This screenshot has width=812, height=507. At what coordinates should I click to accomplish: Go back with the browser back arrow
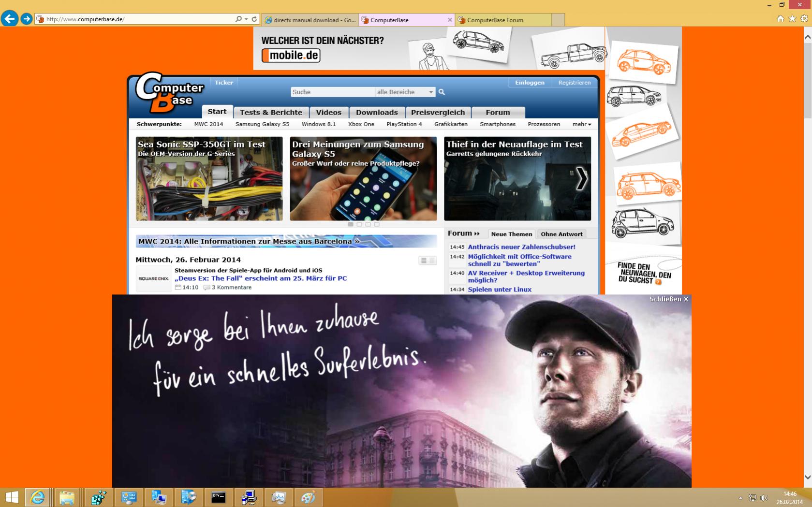[9, 19]
